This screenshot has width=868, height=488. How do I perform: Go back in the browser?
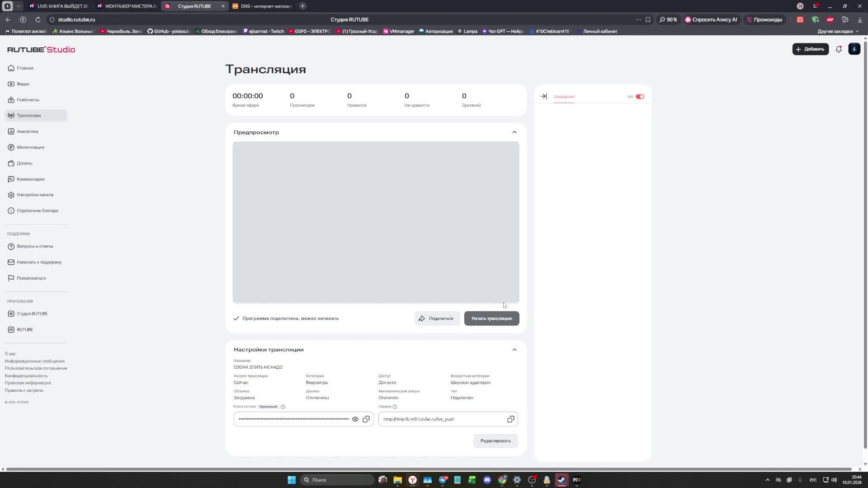(8, 19)
